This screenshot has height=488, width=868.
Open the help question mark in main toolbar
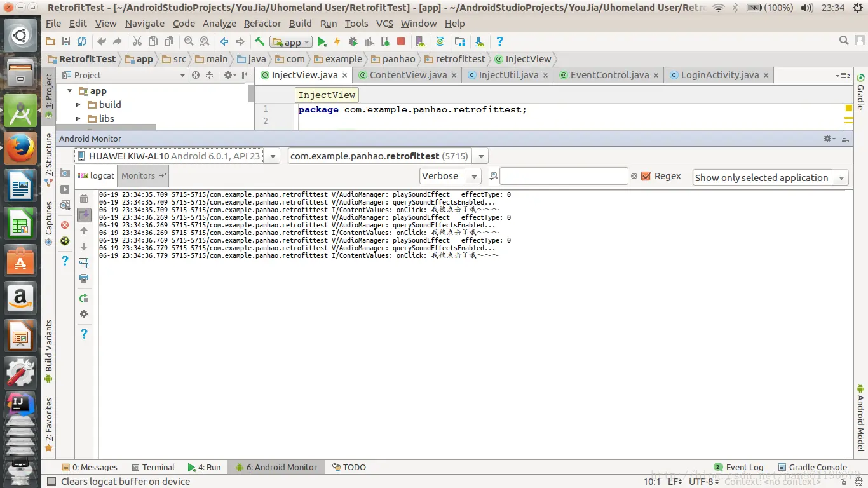(x=499, y=41)
